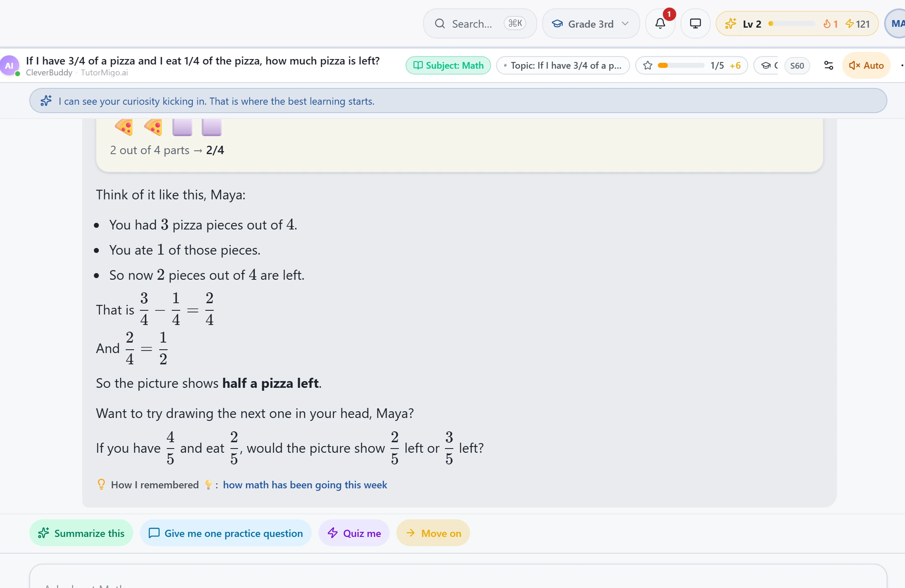The width and height of the screenshot is (905, 588).
Task: Click the +6 points indicator
Action: coord(735,65)
